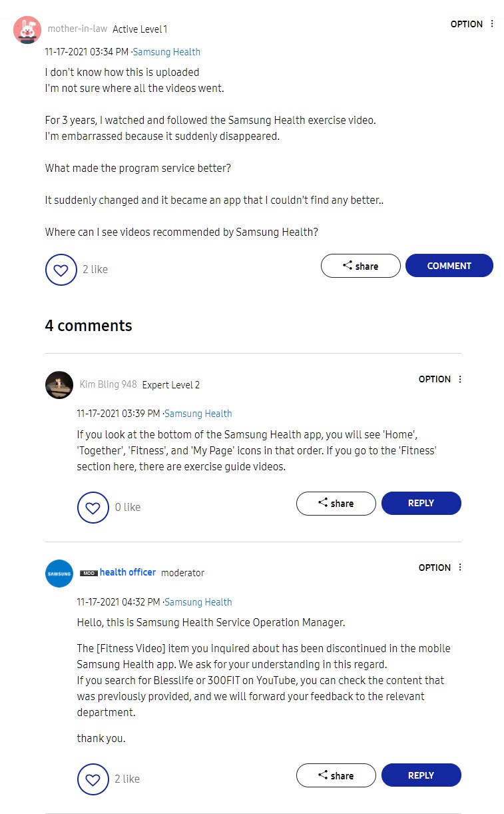
Task: Share the original post
Action: [x=360, y=266]
